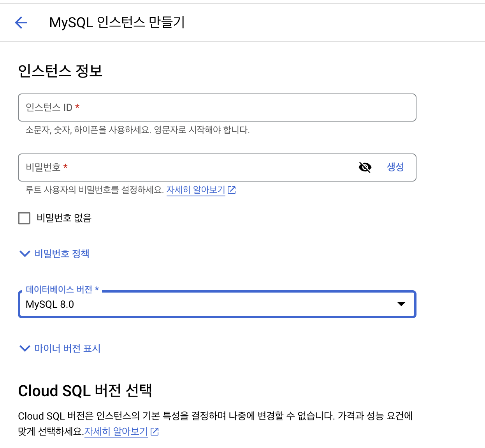Screen dimensions: 485x448
Task: Focus the 인스턴스 ID input field
Action: coord(217,108)
